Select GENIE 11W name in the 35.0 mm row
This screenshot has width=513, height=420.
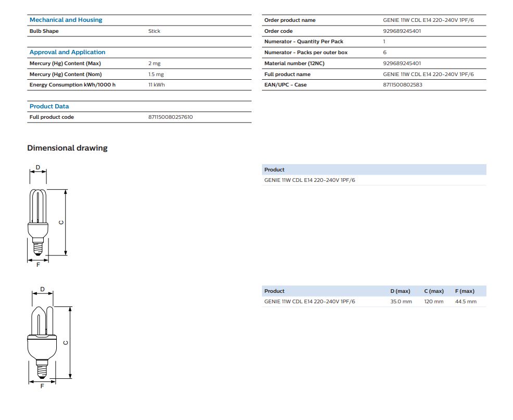pos(309,302)
